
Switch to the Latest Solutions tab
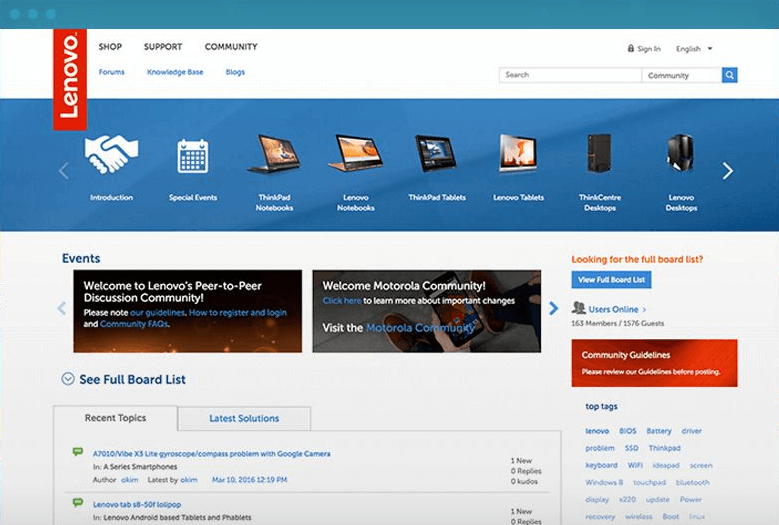pos(244,419)
